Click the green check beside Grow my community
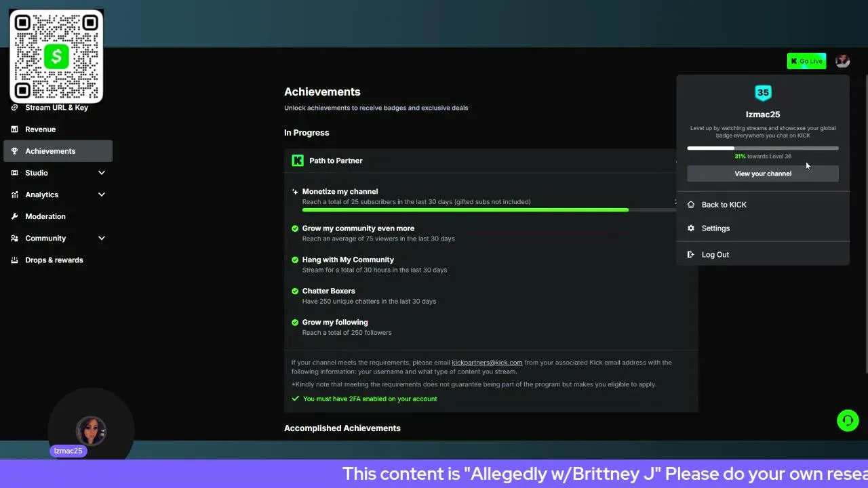Screen dimensions: 868x488 tap(295, 228)
